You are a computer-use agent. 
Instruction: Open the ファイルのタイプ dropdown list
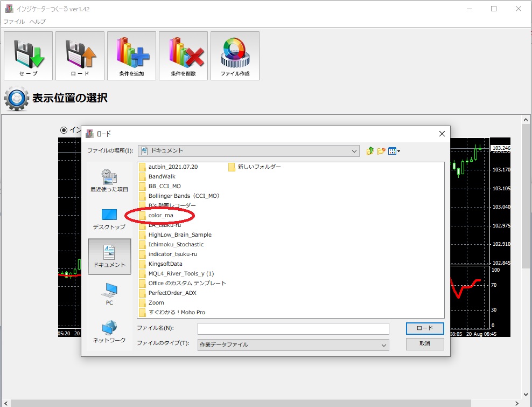[x=293, y=344]
